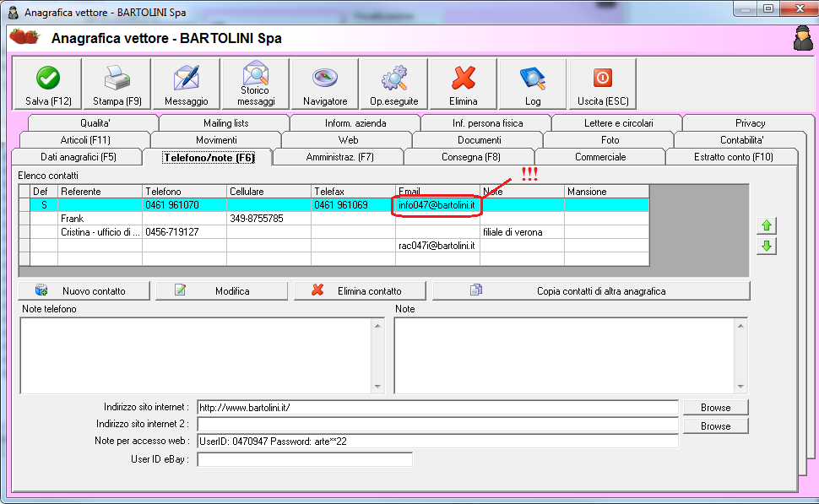Select Telefono/note (F6) tab
Image resolution: width=819 pixels, height=504 pixels.
pos(209,157)
